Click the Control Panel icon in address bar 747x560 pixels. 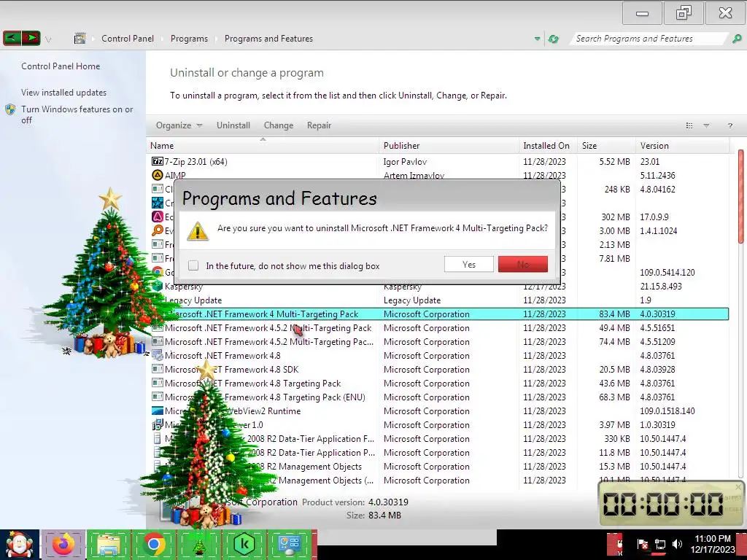tap(80, 39)
